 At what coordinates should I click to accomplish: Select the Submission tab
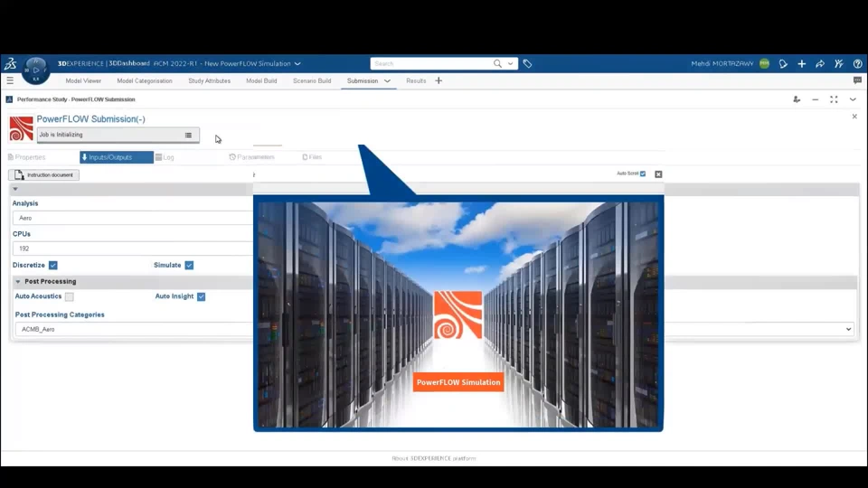point(363,80)
